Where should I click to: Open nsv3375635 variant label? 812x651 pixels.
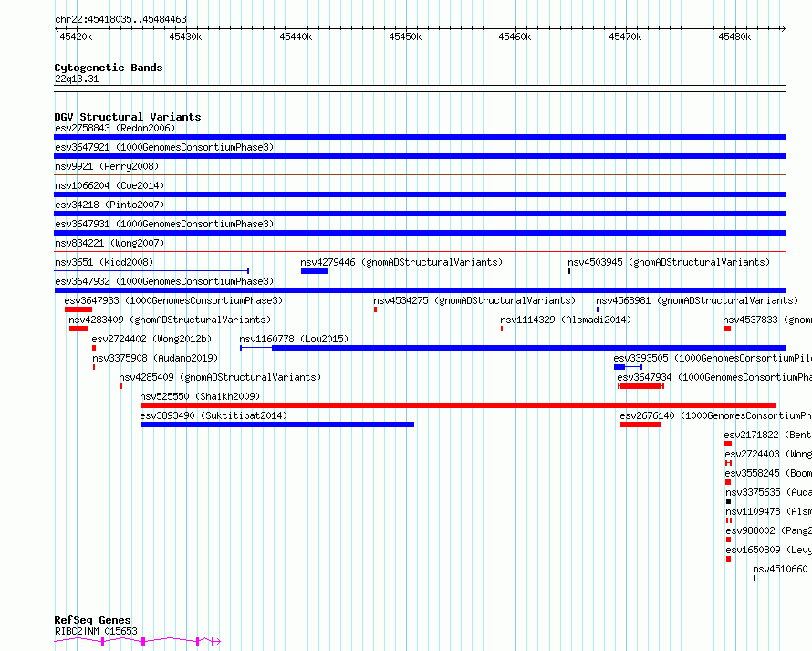768,492
